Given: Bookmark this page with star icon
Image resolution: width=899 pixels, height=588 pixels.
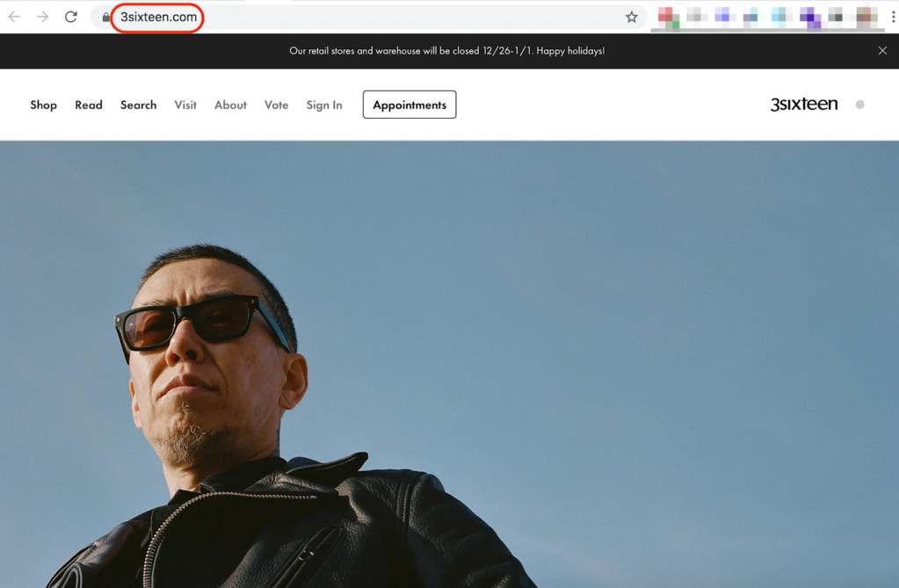Looking at the screenshot, I should (631, 18).
